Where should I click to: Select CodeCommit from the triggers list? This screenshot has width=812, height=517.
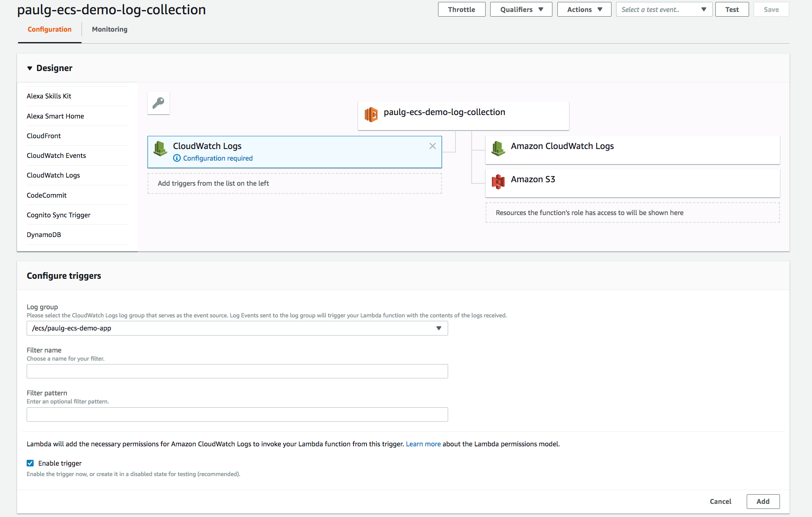tap(47, 195)
